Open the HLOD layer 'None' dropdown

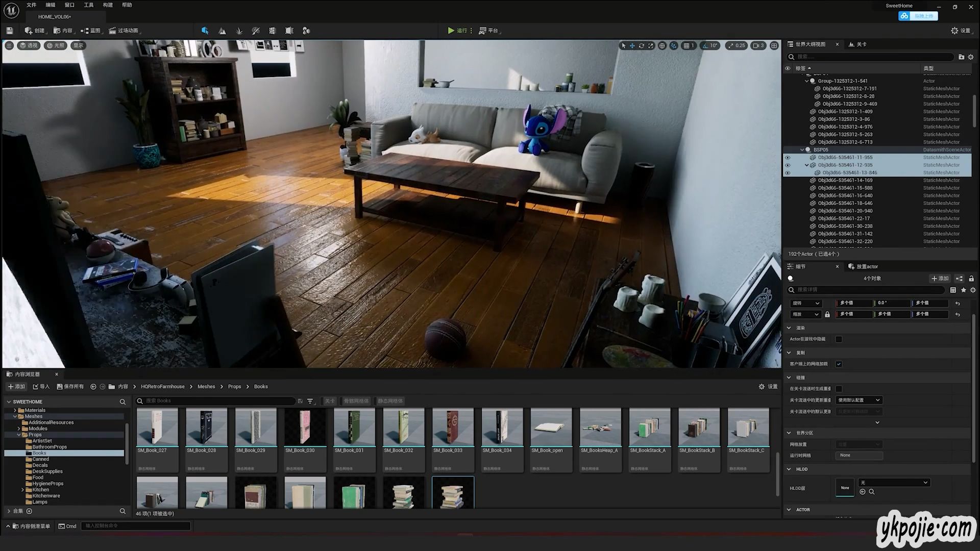click(x=894, y=483)
